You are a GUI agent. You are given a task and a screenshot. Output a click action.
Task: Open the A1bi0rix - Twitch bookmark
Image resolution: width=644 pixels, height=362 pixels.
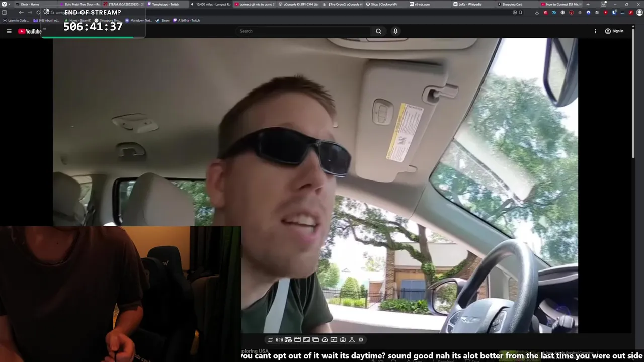(187, 21)
